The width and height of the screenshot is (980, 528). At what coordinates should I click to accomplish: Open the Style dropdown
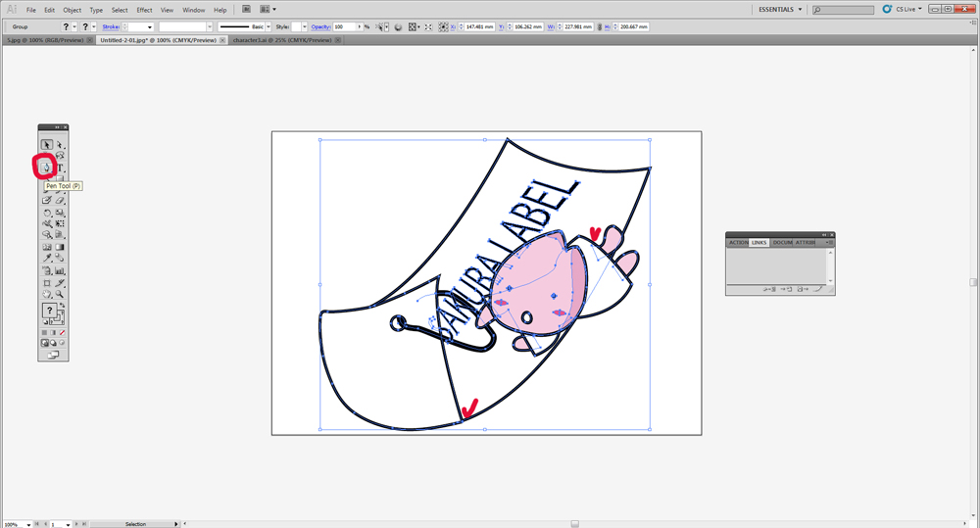(x=305, y=26)
